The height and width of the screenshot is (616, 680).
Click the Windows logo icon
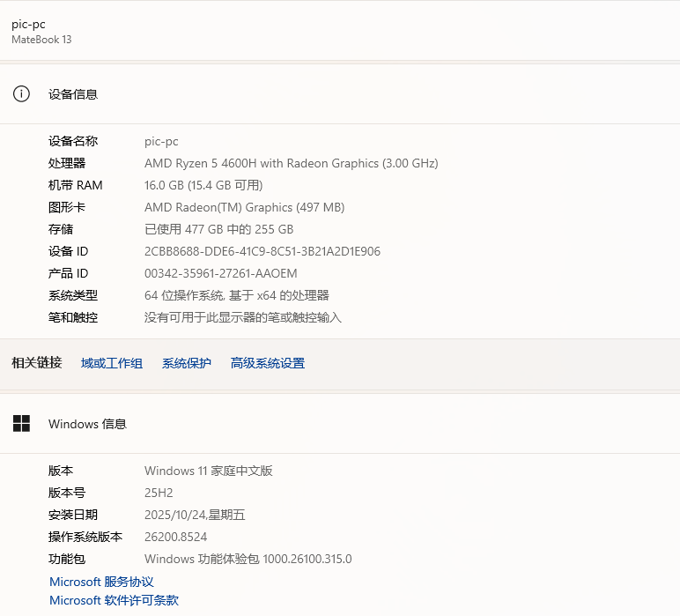(21, 423)
